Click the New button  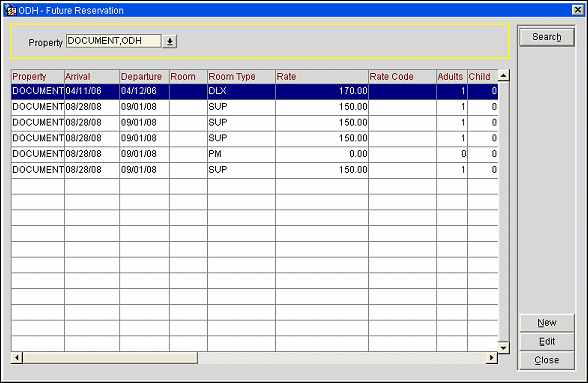tap(547, 323)
